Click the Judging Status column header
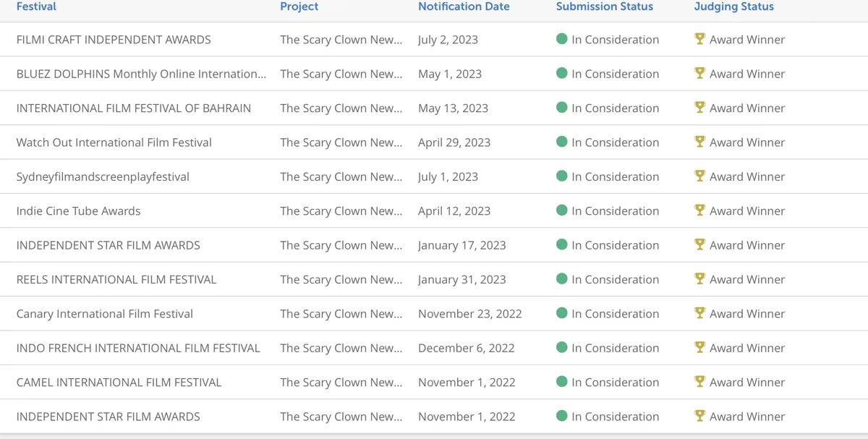The image size is (868, 439). tap(734, 7)
